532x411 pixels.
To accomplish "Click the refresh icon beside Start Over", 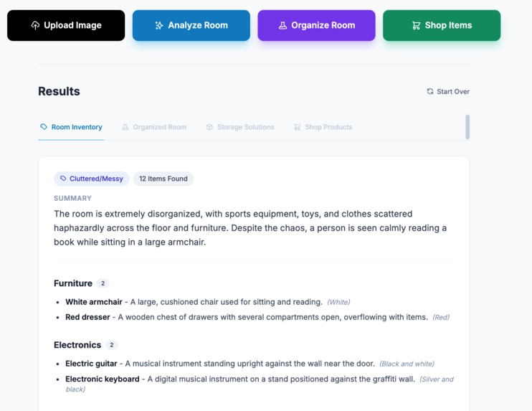I will click(x=430, y=91).
